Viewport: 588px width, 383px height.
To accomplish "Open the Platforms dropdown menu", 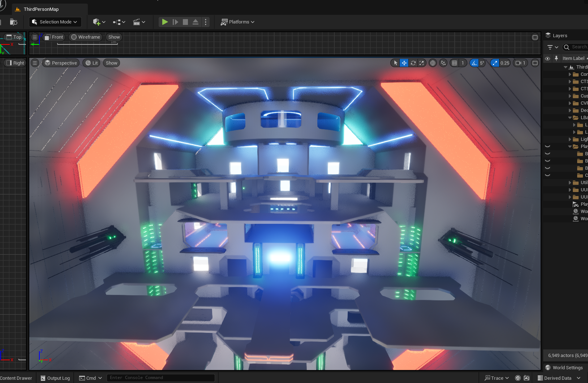I will click(238, 22).
